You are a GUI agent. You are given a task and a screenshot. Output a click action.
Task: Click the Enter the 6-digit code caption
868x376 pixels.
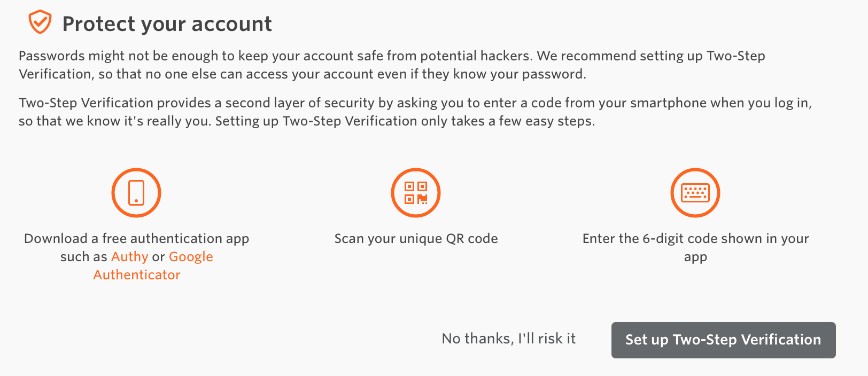click(695, 247)
